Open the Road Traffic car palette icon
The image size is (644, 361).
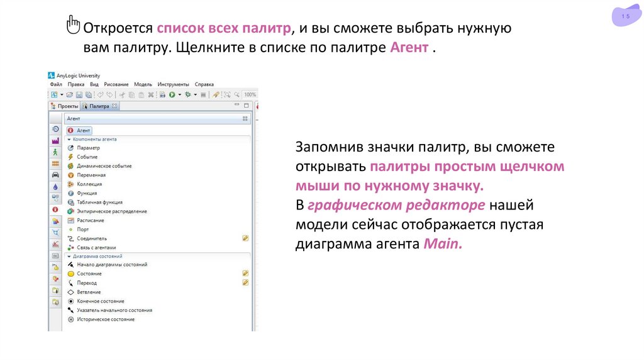(x=55, y=175)
